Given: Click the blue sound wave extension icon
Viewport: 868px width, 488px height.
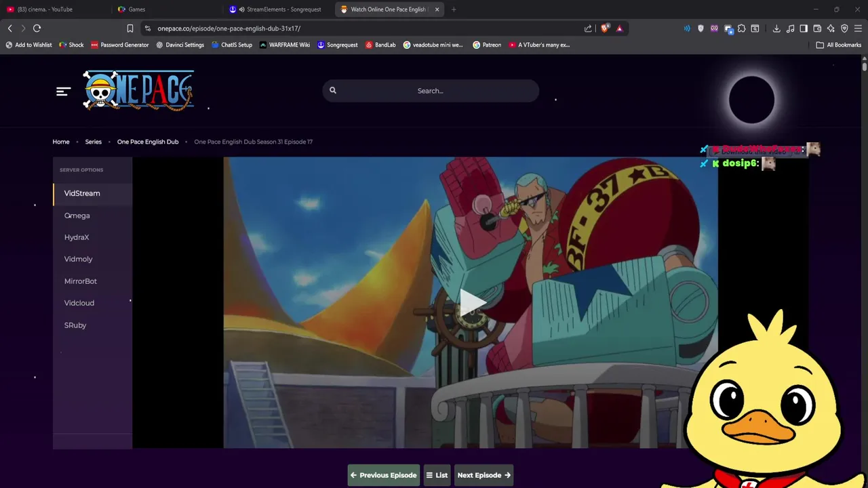Looking at the screenshot, I should (x=687, y=28).
